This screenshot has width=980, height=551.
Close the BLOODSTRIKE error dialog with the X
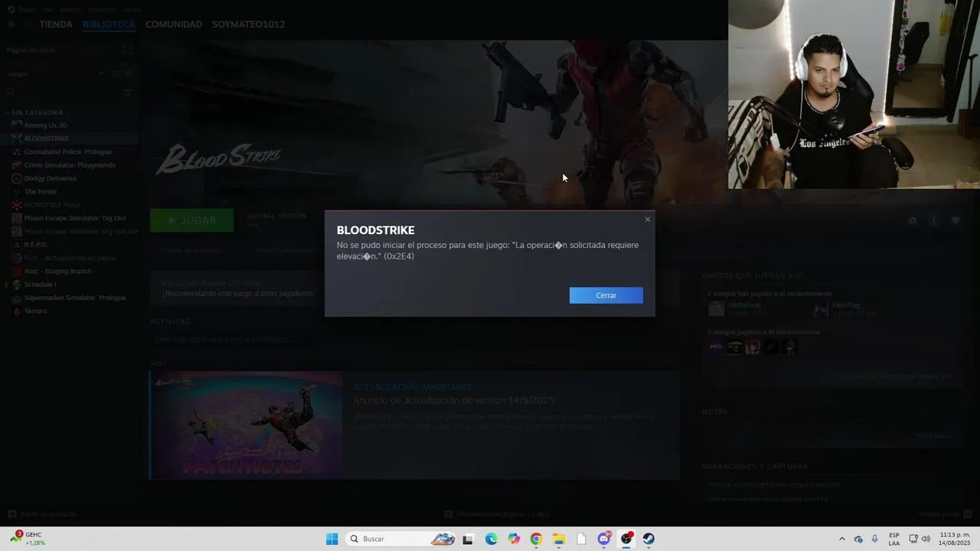click(x=648, y=220)
